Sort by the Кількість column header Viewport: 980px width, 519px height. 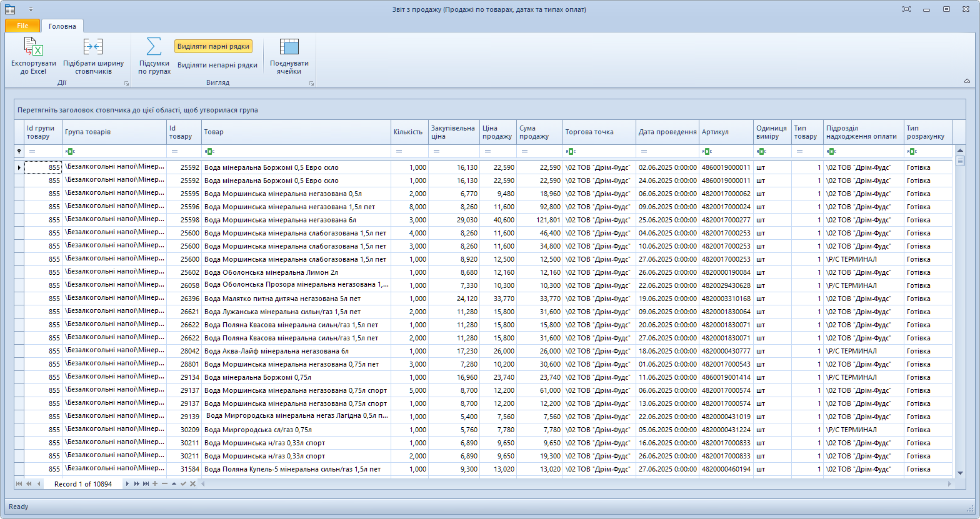(409, 132)
